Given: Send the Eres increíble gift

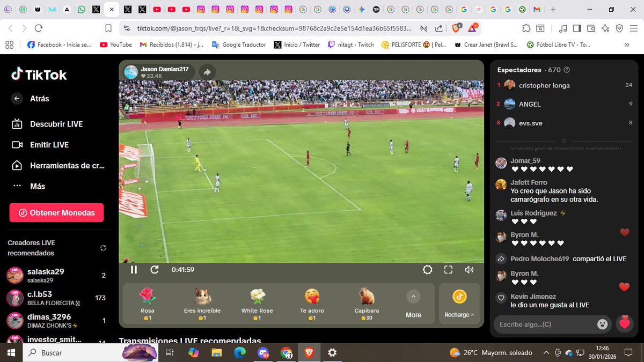Looking at the screenshot, I should click(202, 303).
